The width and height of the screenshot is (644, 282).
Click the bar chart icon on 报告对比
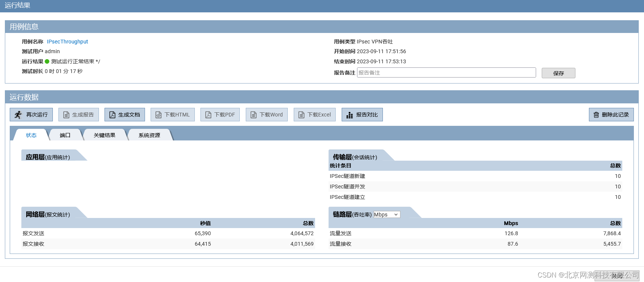(x=350, y=115)
